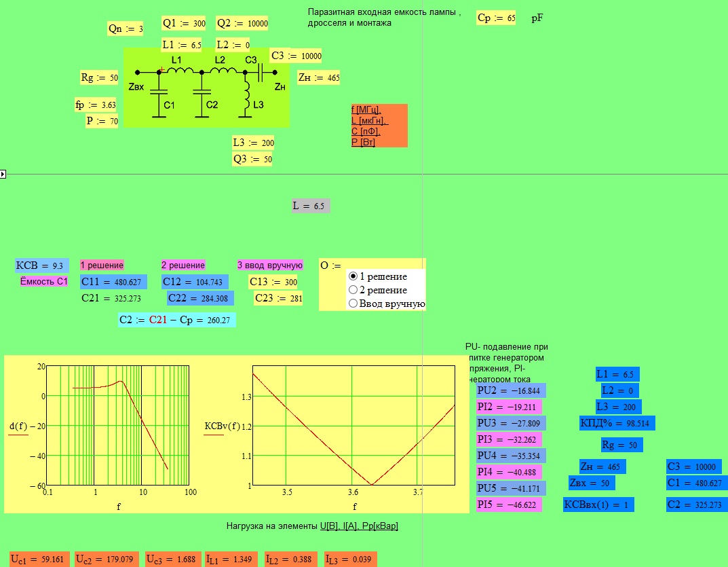Click the L1 := 6.5 input
This screenshot has width=728, height=567.
182,45
